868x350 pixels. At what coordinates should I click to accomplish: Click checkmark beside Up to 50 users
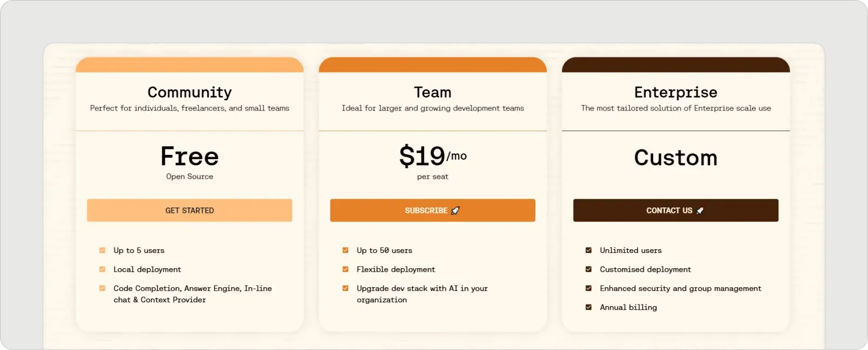tap(345, 250)
